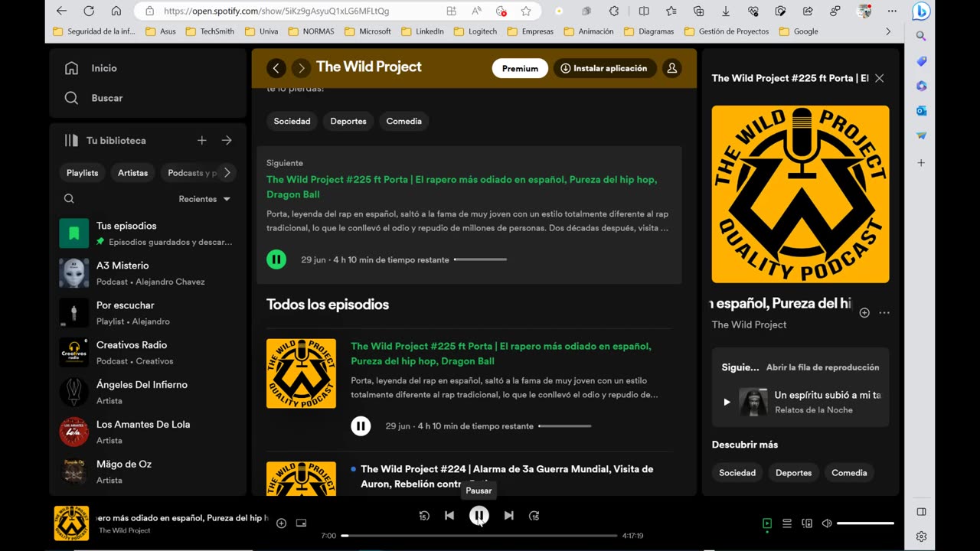The width and height of the screenshot is (980, 551).
Task: Open episode #225 title in Todos los episodios
Action: pos(501,354)
